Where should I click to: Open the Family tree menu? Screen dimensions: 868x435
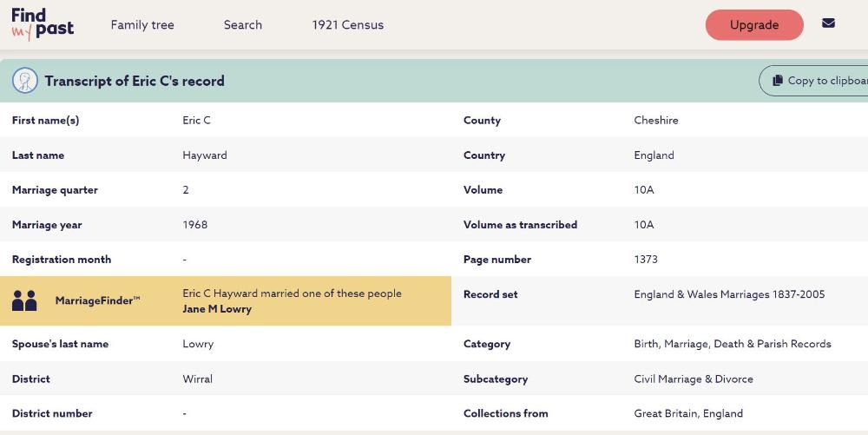tap(142, 25)
